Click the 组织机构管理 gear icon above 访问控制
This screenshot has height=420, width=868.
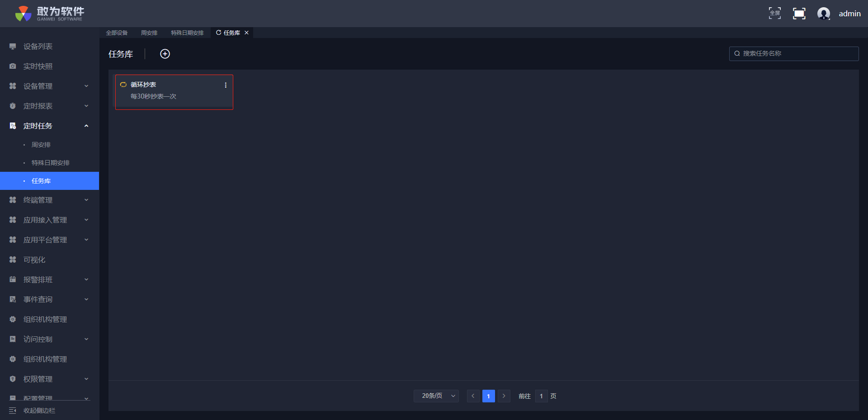(13, 320)
